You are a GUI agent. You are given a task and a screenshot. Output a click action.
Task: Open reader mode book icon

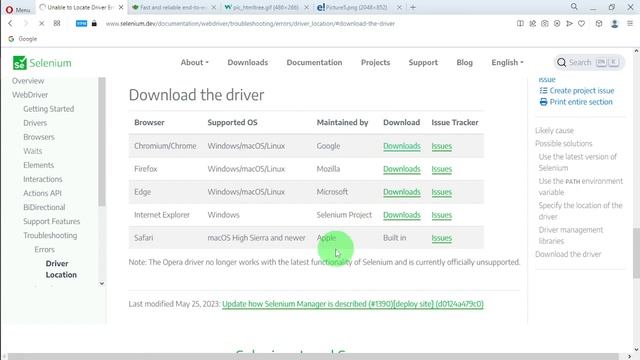520,24
